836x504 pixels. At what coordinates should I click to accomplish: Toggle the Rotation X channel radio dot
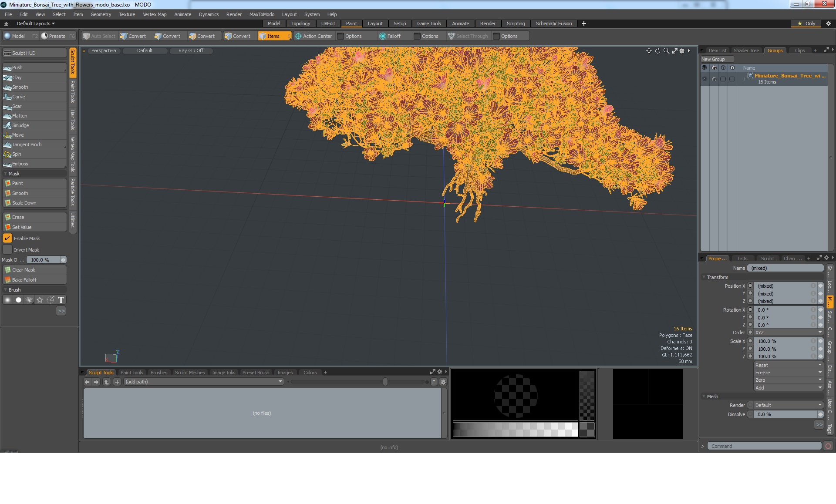coord(750,310)
